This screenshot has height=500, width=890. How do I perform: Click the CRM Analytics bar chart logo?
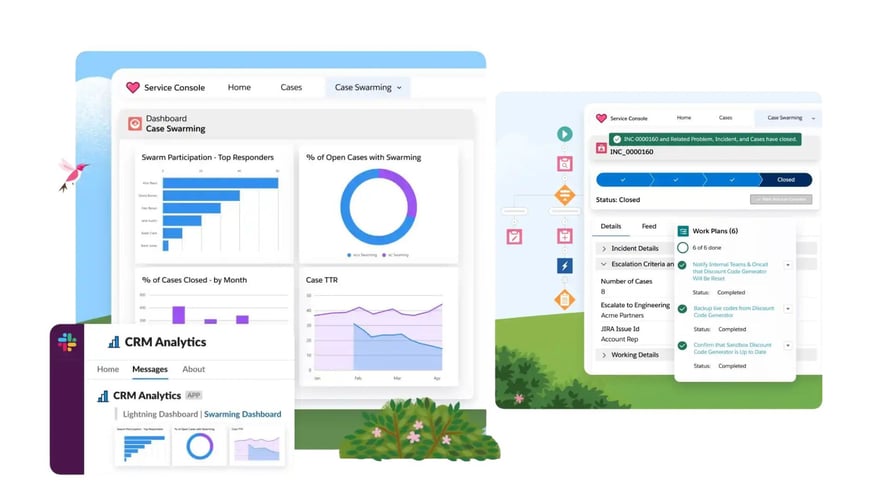[x=114, y=342]
